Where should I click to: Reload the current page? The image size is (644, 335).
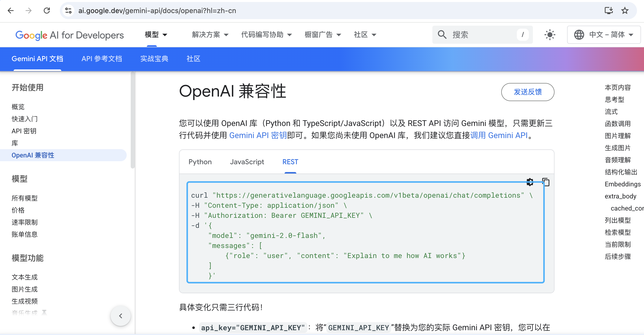[47, 11]
